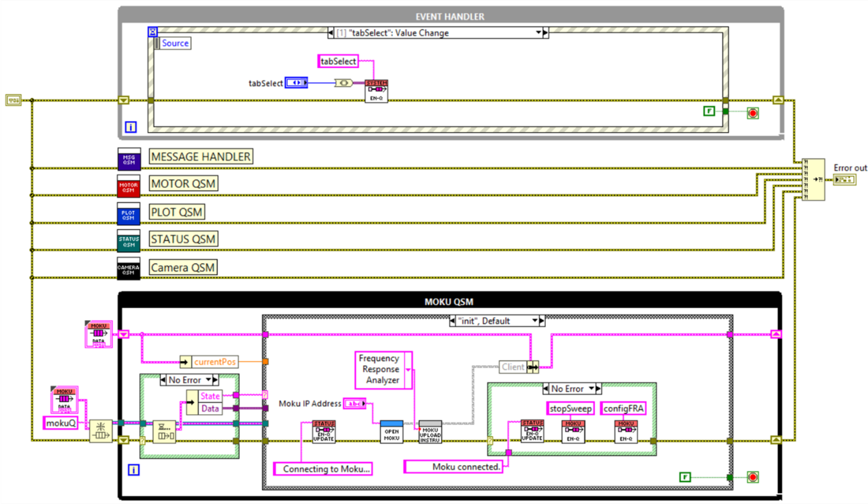The height and width of the screenshot is (504, 868).
Task: Click the Moku IP Address string control
Action: 354,404
